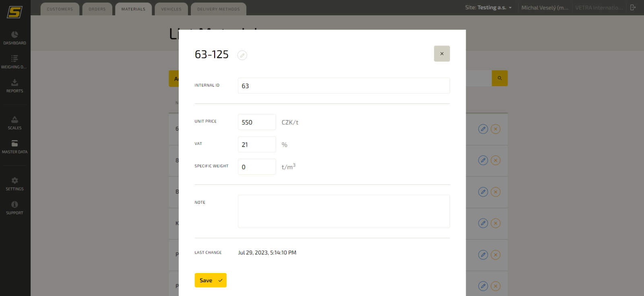Viewport: 644px width, 296px height.
Task: Open Support in the sidebar
Action: coord(14,208)
